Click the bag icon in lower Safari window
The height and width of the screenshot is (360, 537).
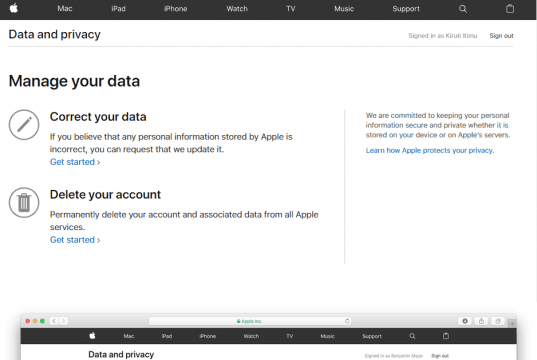coord(446,336)
